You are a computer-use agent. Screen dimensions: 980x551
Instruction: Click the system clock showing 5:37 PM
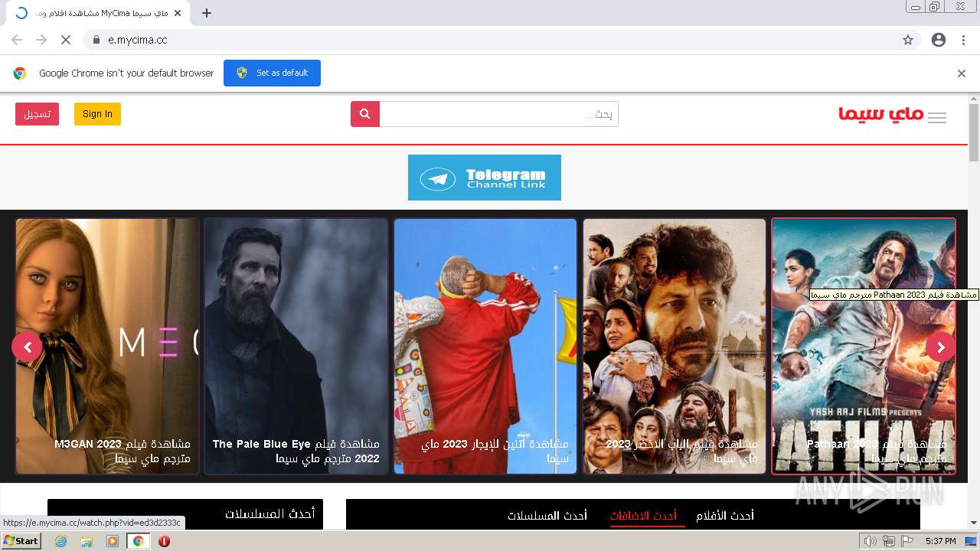pyautogui.click(x=940, y=541)
